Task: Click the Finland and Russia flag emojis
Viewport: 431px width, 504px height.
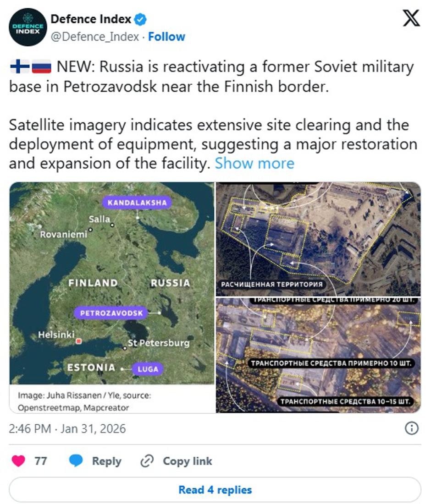Action: [30, 67]
